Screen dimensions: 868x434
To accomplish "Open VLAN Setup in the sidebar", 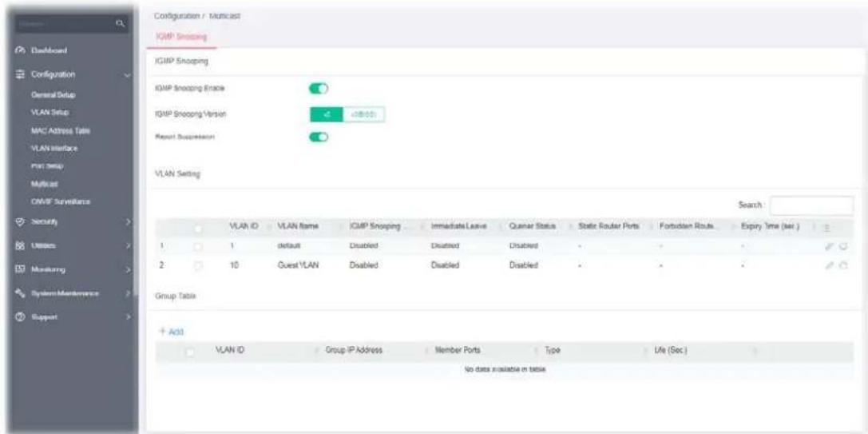I will 50,113.
